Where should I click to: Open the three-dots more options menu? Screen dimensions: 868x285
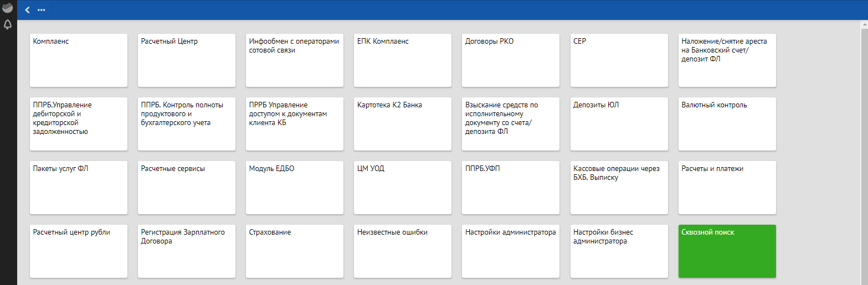tap(42, 10)
